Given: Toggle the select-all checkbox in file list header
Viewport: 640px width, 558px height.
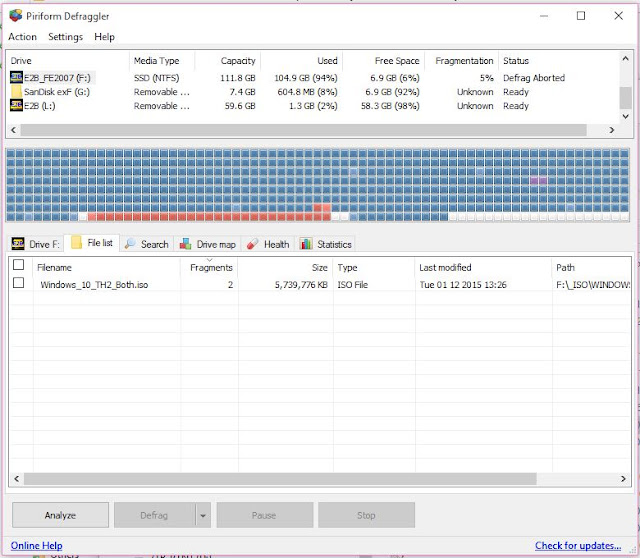Looking at the screenshot, I should point(18,265).
